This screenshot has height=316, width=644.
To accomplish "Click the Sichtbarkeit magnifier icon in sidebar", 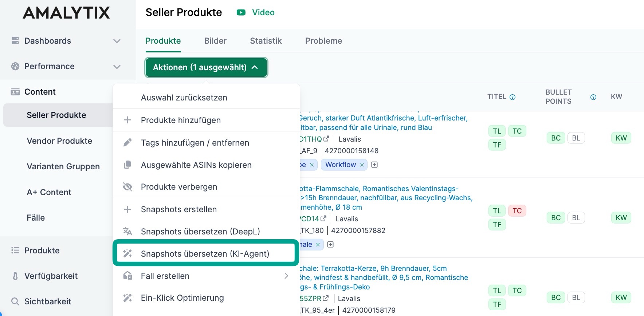I will 15,301.
